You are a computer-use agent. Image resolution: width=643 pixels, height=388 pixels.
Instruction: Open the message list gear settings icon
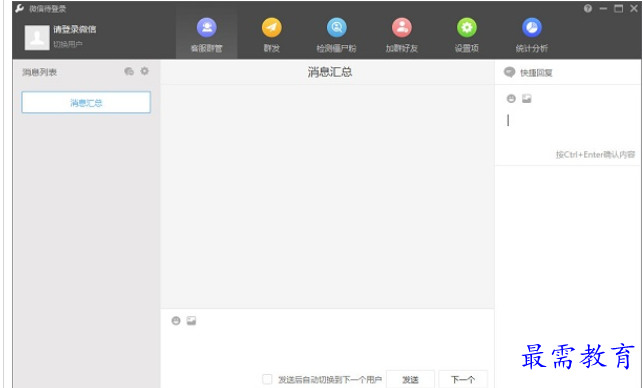pyautogui.click(x=144, y=71)
